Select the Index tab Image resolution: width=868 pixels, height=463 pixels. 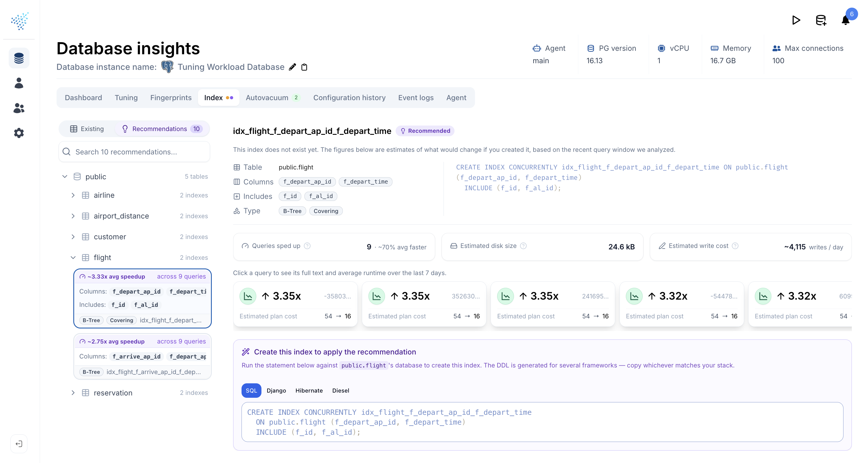point(219,98)
